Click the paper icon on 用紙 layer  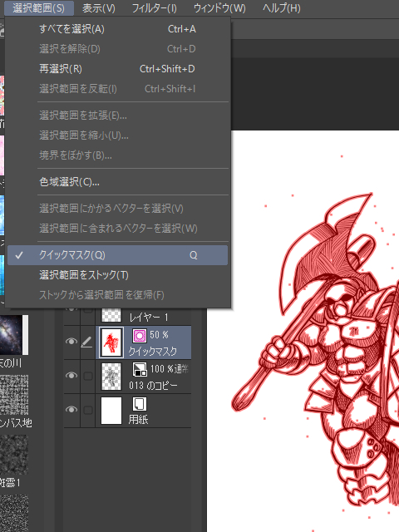click(x=139, y=404)
